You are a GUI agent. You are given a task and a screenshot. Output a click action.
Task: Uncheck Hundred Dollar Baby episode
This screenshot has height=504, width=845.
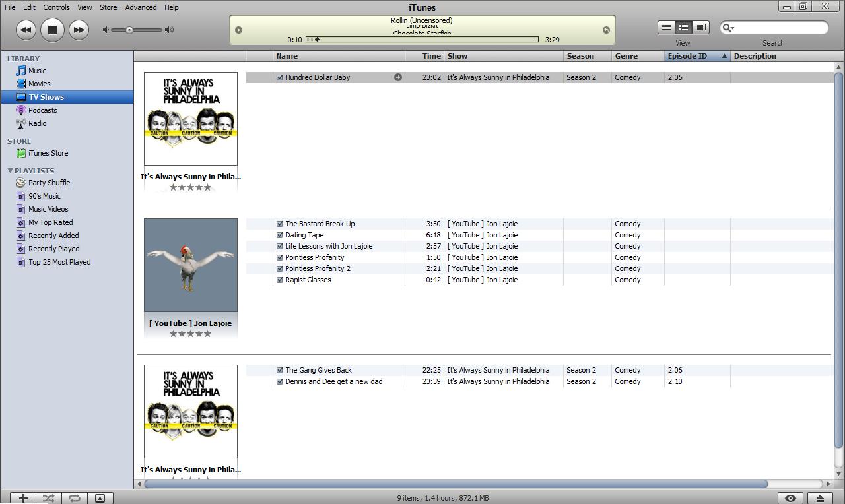pos(279,77)
